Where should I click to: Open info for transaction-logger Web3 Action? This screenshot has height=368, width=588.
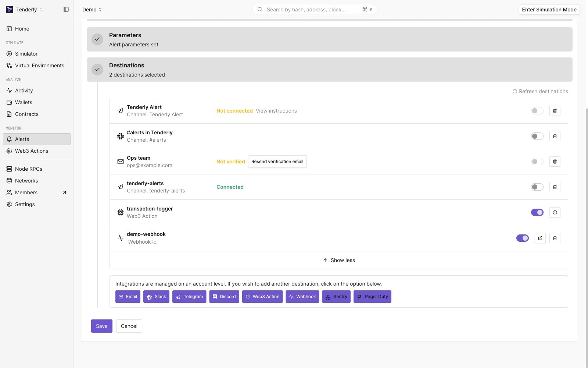pyautogui.click(x=555, y=212)
